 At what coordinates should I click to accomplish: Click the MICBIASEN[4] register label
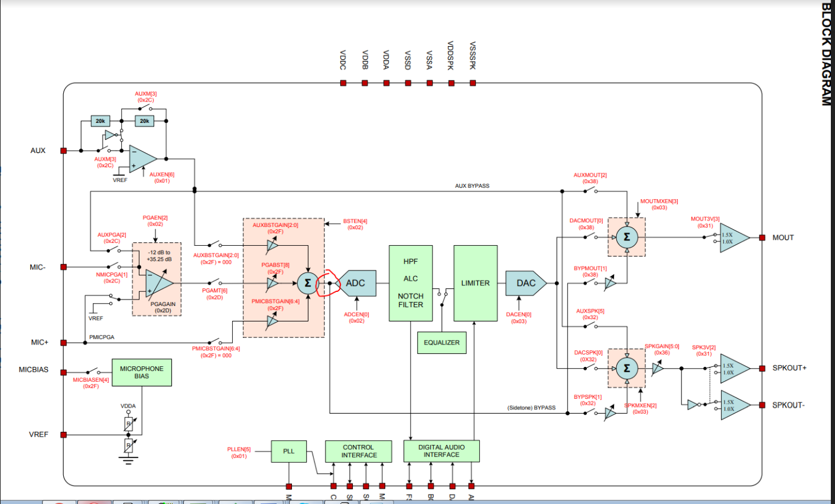[91, 383]
